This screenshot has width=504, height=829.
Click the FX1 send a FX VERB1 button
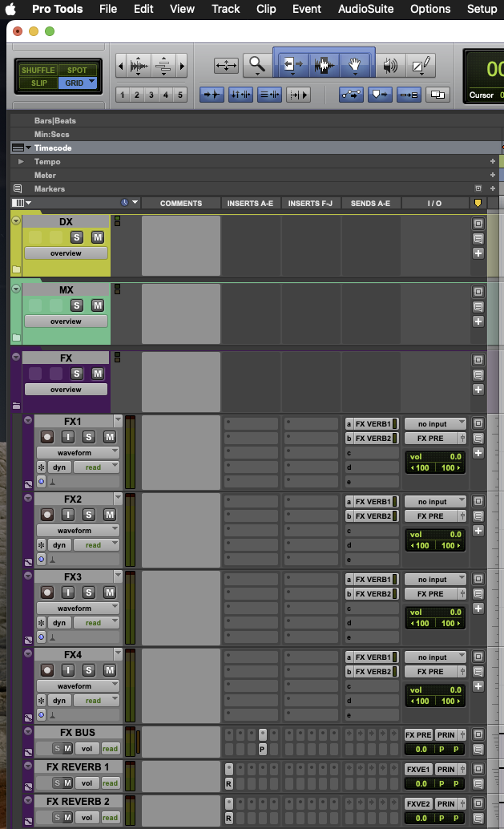click(x=373, y=424)
